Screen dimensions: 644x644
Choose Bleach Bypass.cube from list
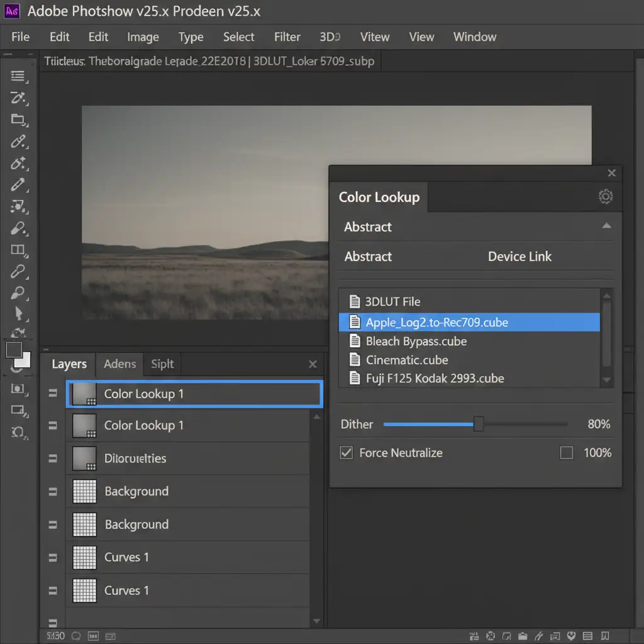tap(416, 341)
